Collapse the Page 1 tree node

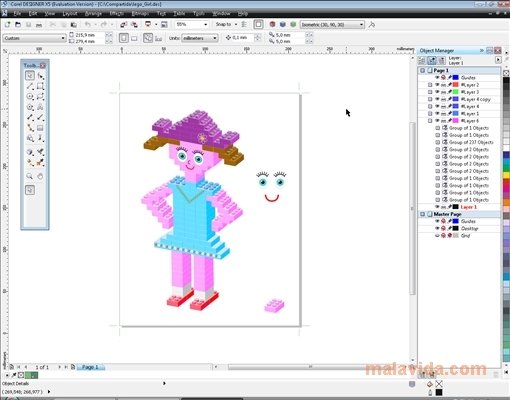(x=422, y=70)
